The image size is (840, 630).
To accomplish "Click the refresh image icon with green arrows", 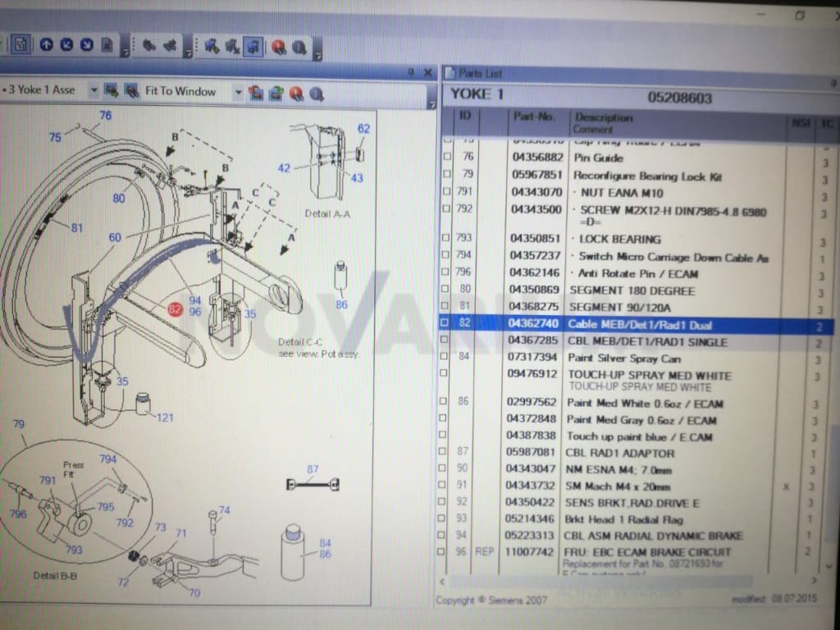I will [276, 94].
